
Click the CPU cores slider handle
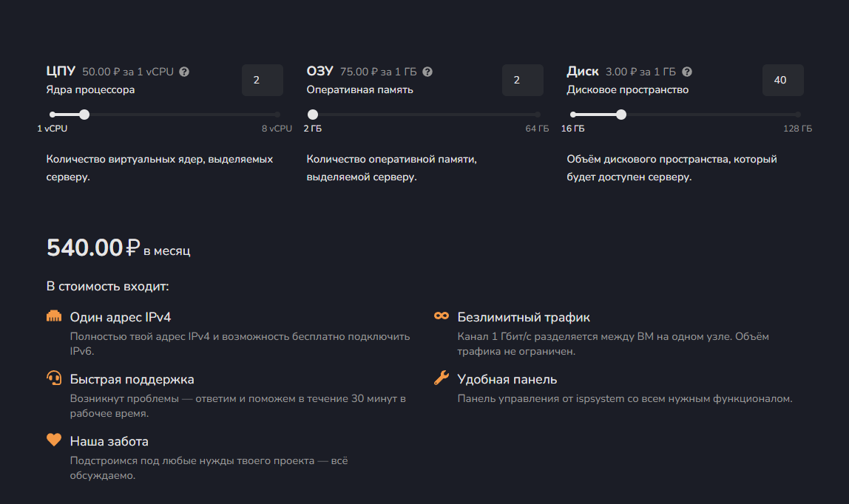pyautogui.click(x=84, y=115)
